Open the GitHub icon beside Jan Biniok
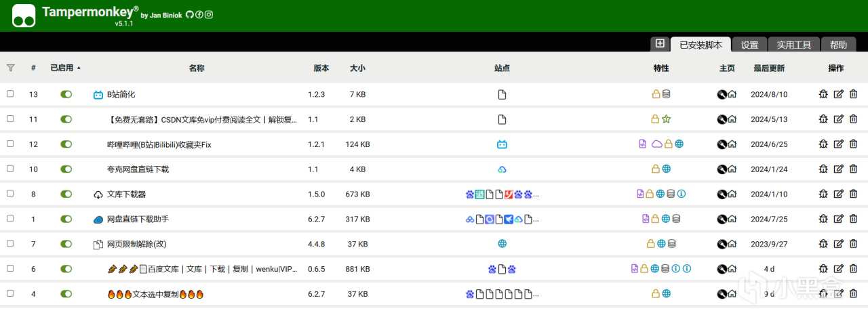Screen dimensions: 868x313 coord(190,15)
